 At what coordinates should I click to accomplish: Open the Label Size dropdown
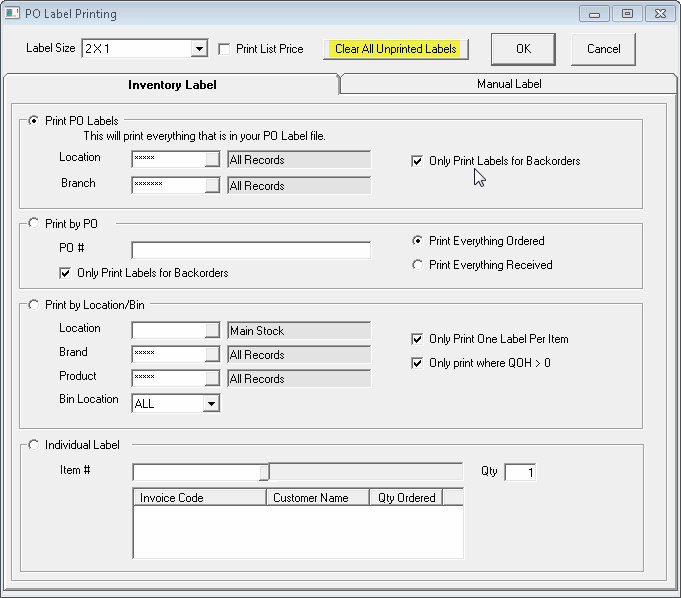tap(199, 49)
